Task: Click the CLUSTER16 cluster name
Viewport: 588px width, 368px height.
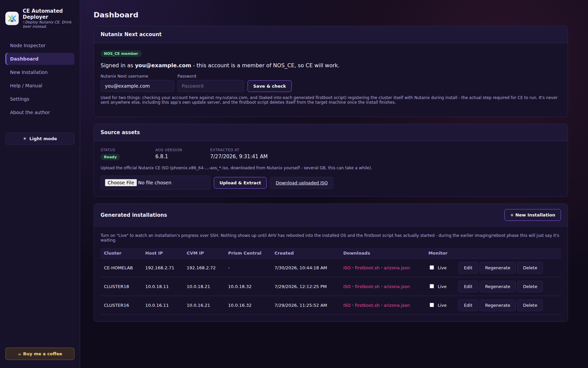Action: click(116, 305)
